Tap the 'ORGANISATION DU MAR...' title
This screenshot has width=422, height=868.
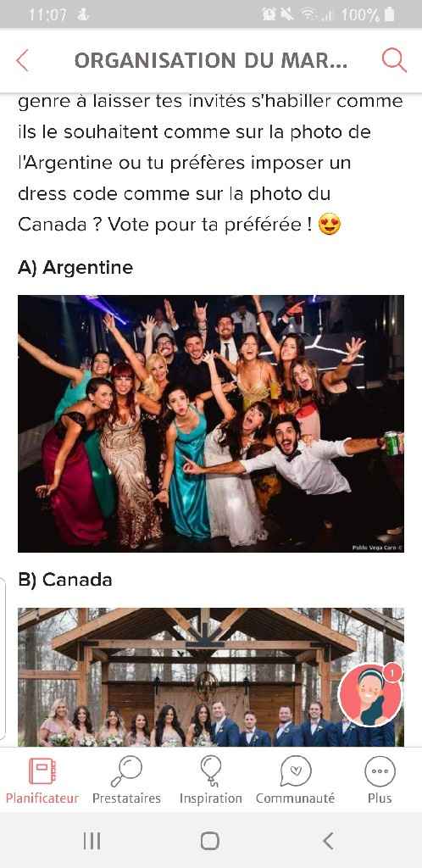(x=211, y=60)
